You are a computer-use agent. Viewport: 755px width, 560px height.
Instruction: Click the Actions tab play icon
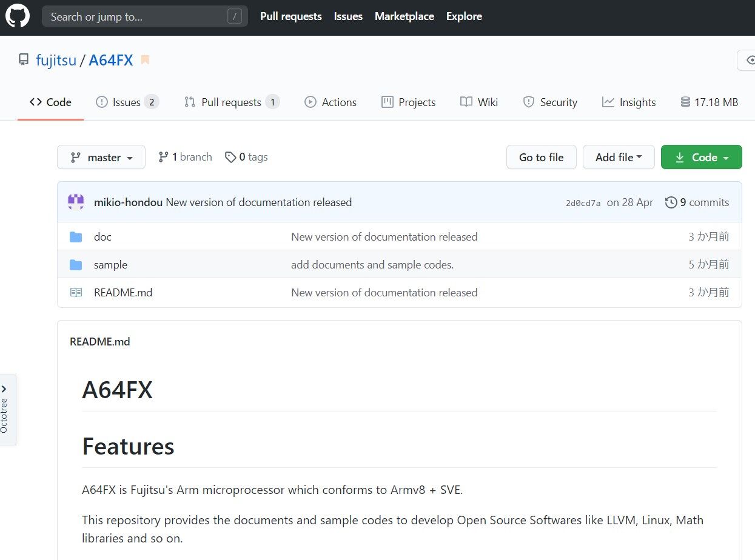(310, 102)
